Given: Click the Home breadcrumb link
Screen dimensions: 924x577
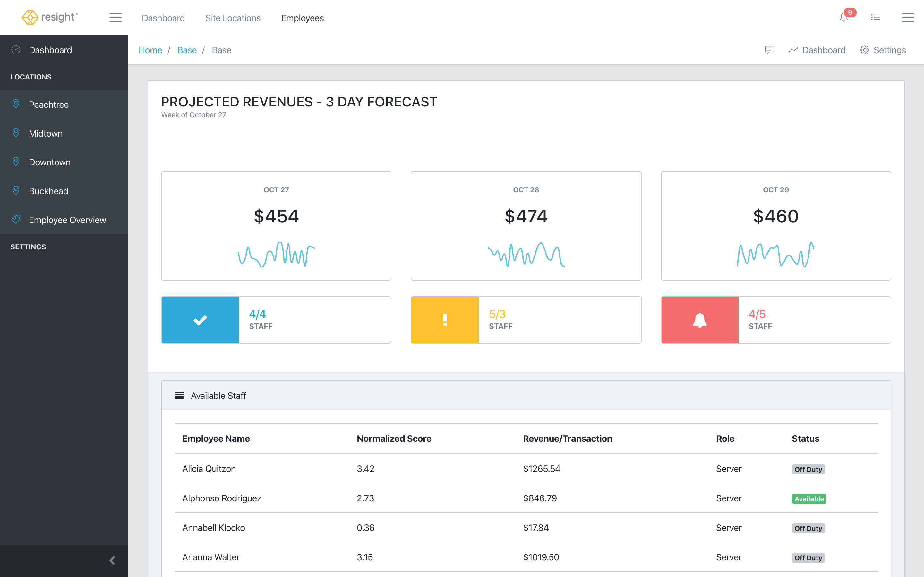Looking at the screenshot, I should click(x=150, y=50).
